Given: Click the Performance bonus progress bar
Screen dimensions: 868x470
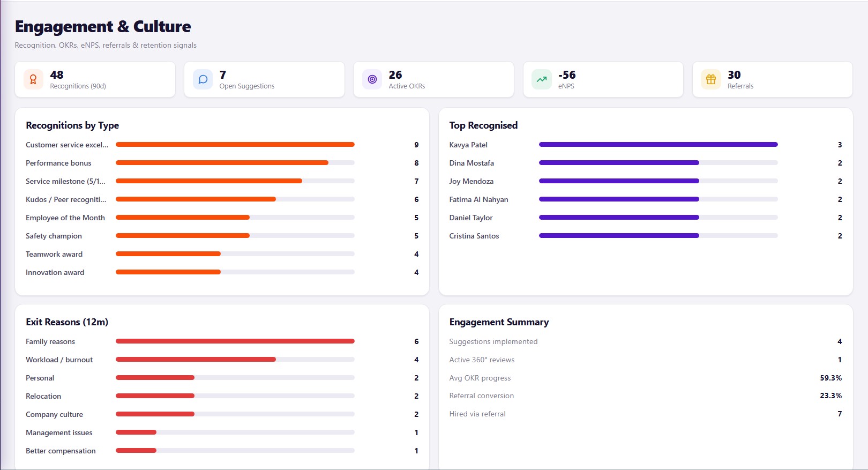Looking at the screenshot, I should click(235, 163).
